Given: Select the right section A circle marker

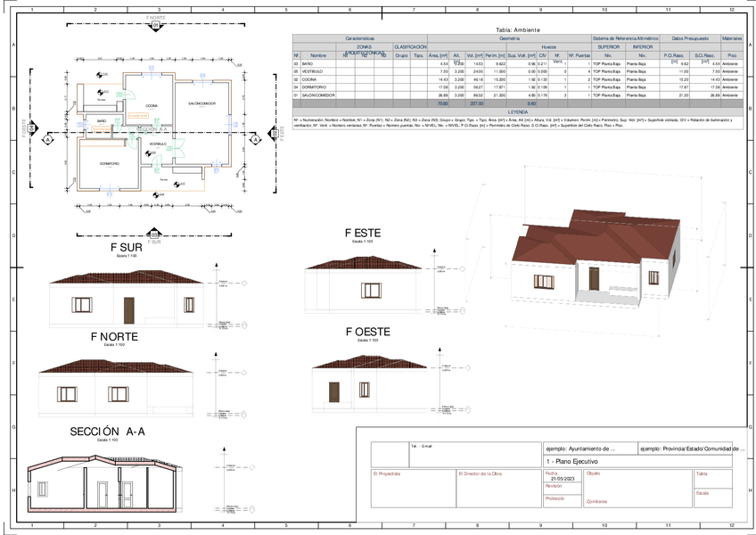Looking at the screenshot, I should [255, 140].
